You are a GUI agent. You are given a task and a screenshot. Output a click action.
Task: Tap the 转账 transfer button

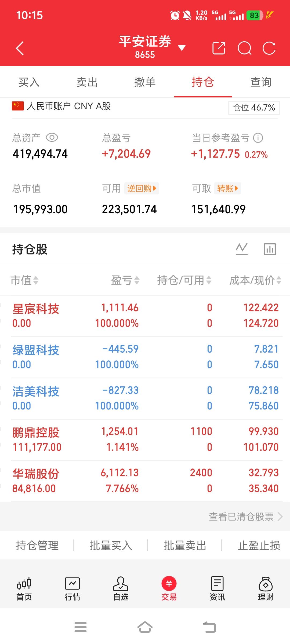point(227,188)
